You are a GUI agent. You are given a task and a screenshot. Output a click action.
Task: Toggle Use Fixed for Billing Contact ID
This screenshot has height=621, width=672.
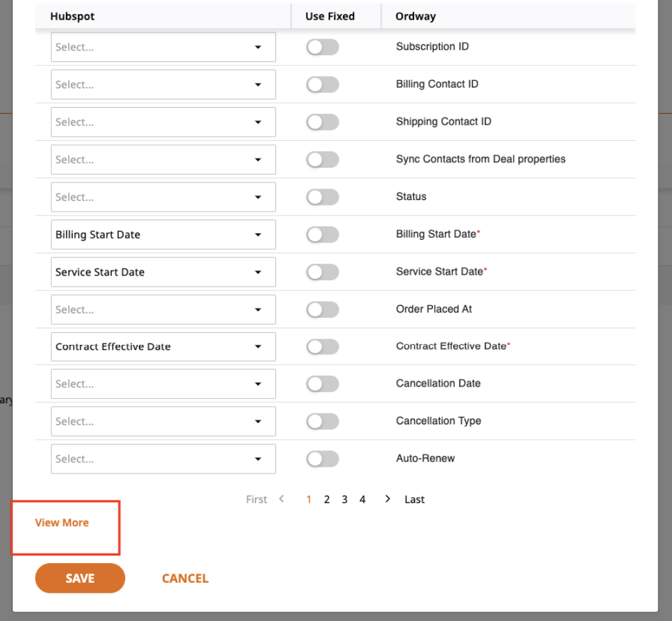[323, 84]
